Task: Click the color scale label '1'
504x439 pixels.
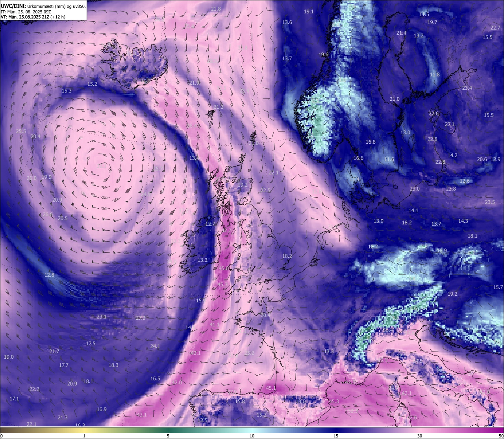Action: (84, 436)
